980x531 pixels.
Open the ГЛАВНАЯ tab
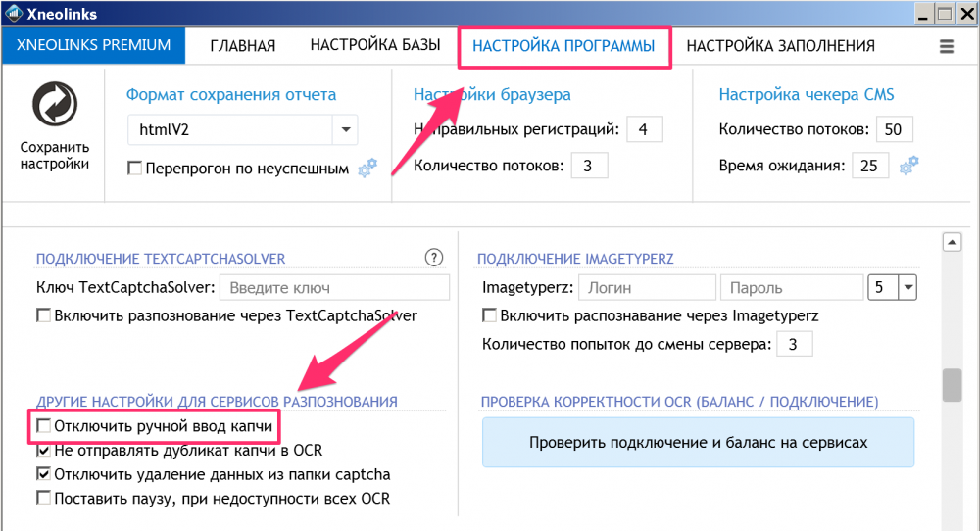tap(242, 46)
